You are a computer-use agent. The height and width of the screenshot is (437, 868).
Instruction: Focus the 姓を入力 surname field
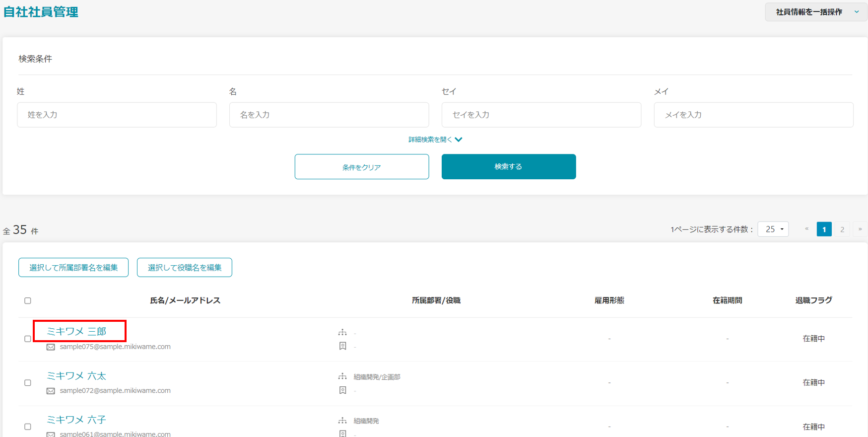coord(117,115)
